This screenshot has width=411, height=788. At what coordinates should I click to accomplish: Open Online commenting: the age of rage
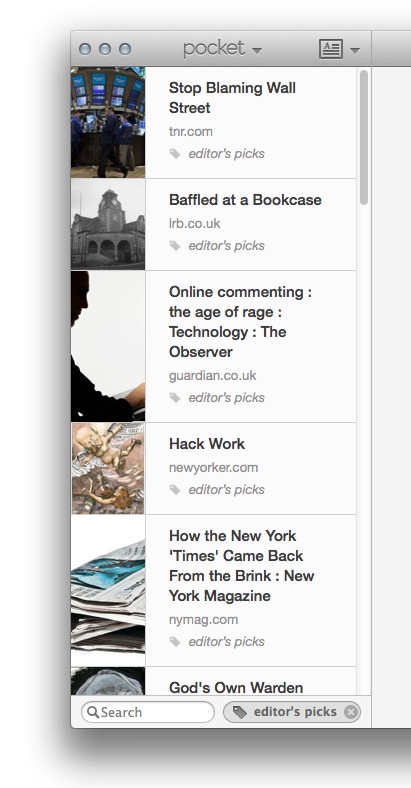(240, 322)
